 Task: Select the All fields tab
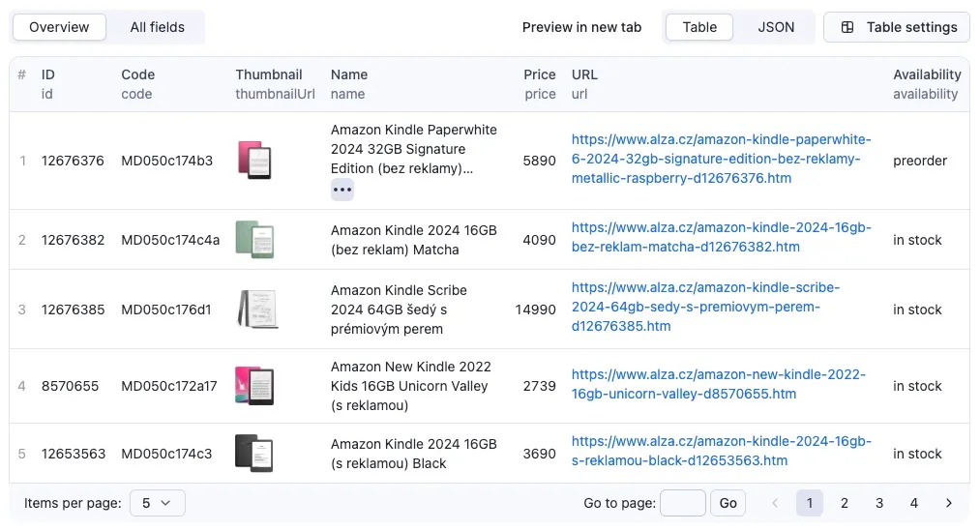point(158,27)
